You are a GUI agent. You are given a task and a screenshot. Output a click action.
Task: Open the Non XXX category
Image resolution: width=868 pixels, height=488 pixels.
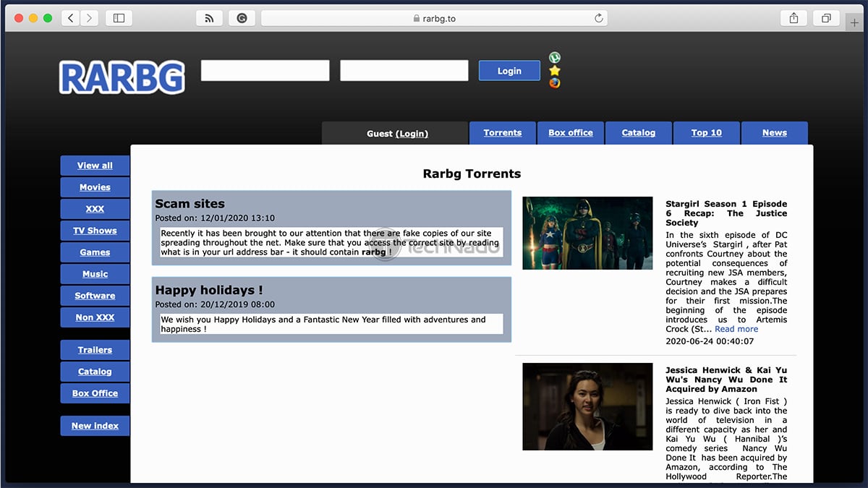95,317
